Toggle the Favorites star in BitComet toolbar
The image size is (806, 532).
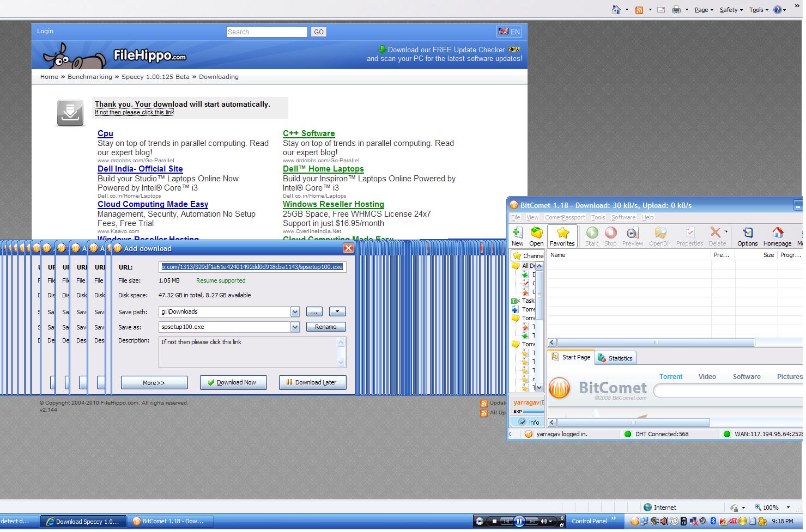[562, 236]
